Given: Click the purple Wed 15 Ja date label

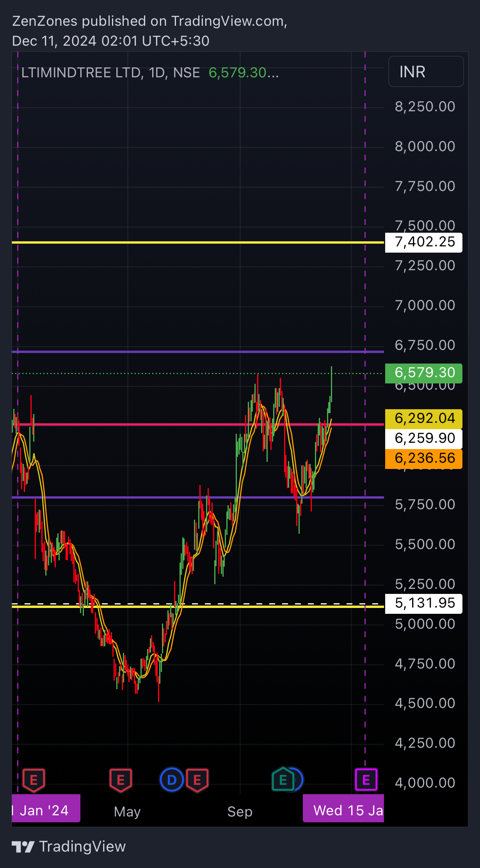Looking at the screenshot, I should tap(343, 808).
